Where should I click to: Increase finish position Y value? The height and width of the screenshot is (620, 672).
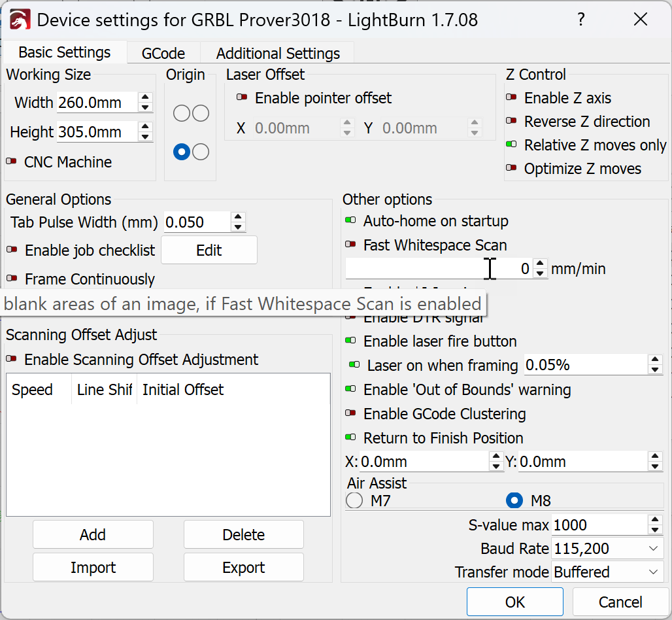655,456
